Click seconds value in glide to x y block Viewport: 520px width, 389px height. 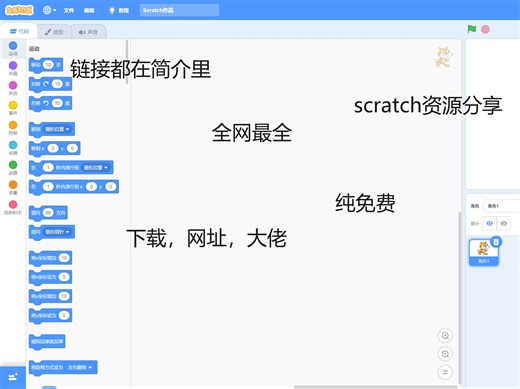tap(48, 187)
